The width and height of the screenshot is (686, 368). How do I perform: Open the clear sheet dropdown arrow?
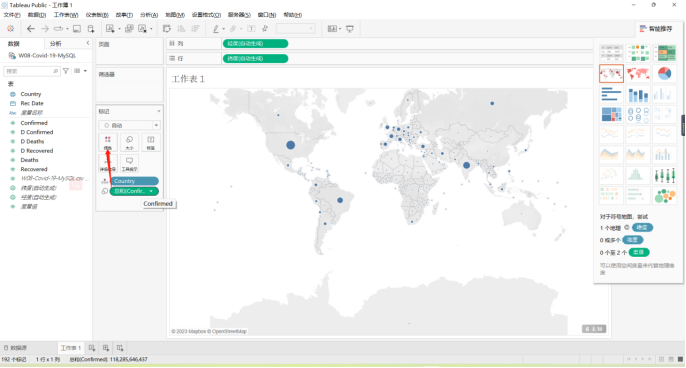coord(151,29)
